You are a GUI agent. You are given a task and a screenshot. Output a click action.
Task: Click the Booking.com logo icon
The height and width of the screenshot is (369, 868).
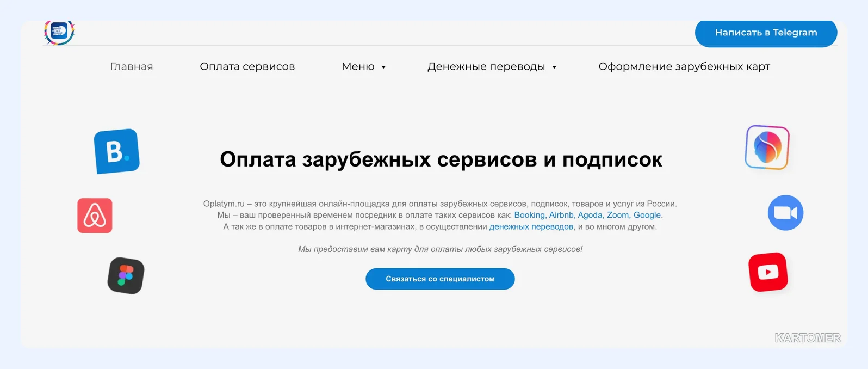coord(116,151)
